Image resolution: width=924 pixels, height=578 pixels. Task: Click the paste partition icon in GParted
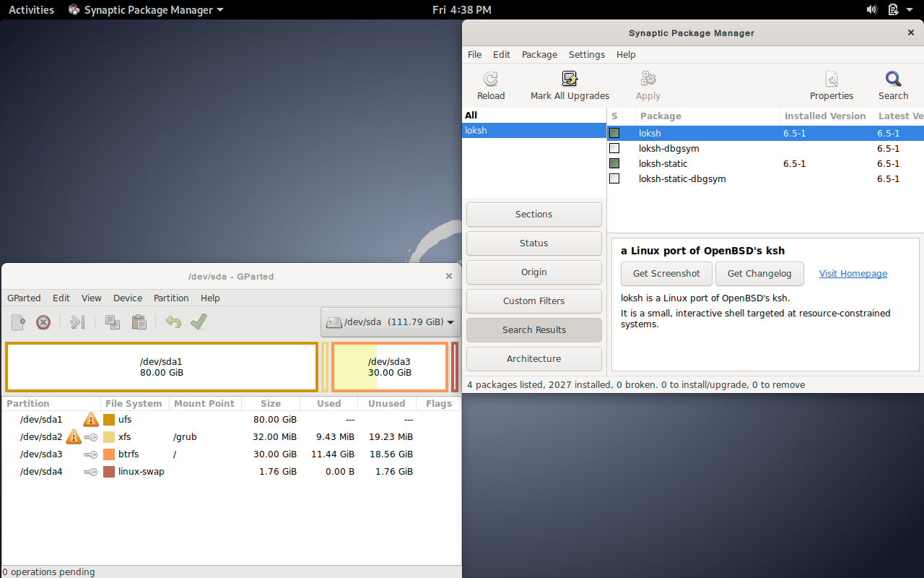coord(139,322)
